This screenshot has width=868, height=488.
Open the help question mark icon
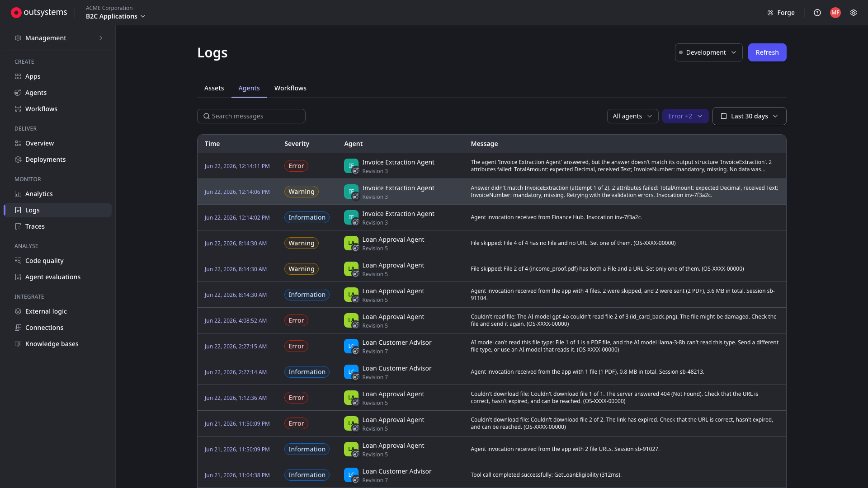[817, 13]
